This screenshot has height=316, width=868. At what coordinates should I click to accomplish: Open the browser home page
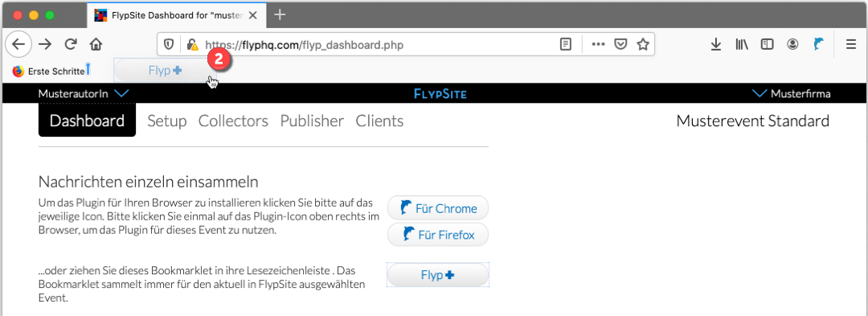click(x=96, y=45)
